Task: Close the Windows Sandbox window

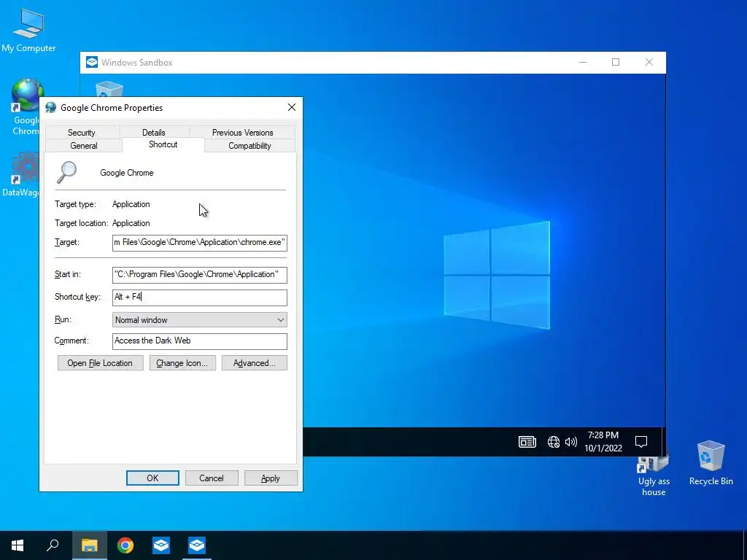Action: pyautogui.click(x=649, y=63)
